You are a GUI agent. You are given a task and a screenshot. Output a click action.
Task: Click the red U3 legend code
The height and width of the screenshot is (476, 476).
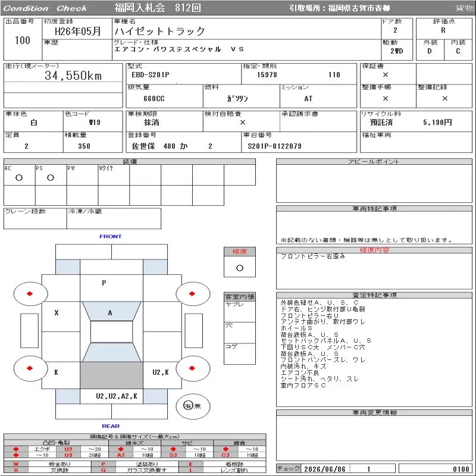point(68,455)
